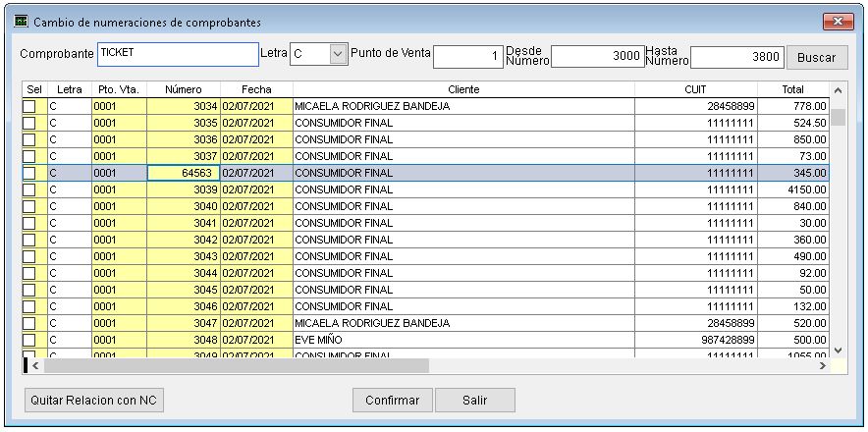Click Quitar Relacion con NC button
This screenshot has height=432, width=868.
point(95,401)
